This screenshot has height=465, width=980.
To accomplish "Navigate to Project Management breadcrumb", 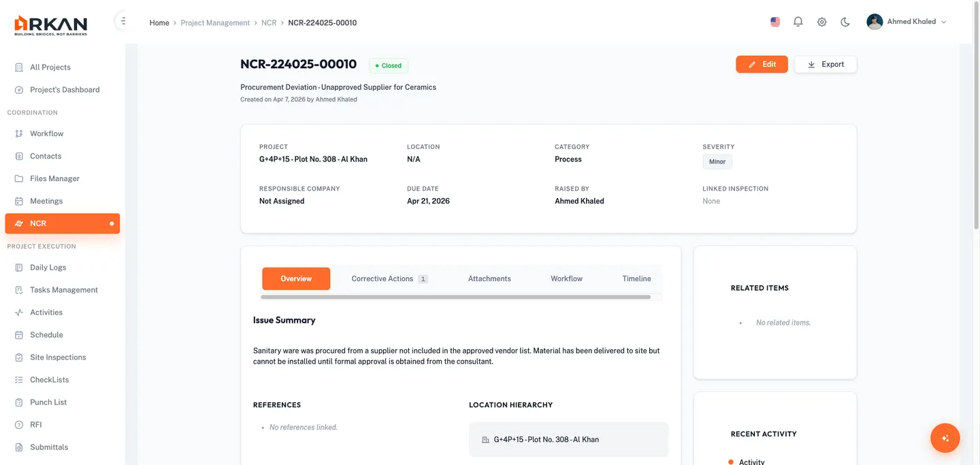I will click(215, 23).
